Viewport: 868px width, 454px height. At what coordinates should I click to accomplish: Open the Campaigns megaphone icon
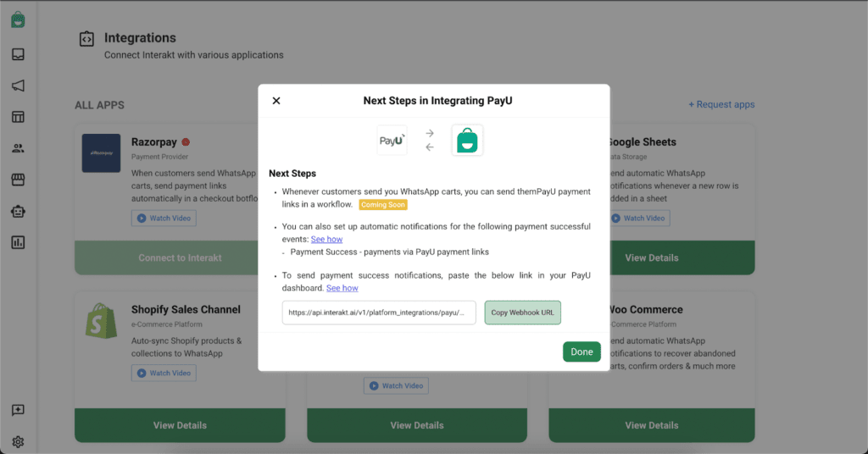pyautogui.click(x=18, y=86)
